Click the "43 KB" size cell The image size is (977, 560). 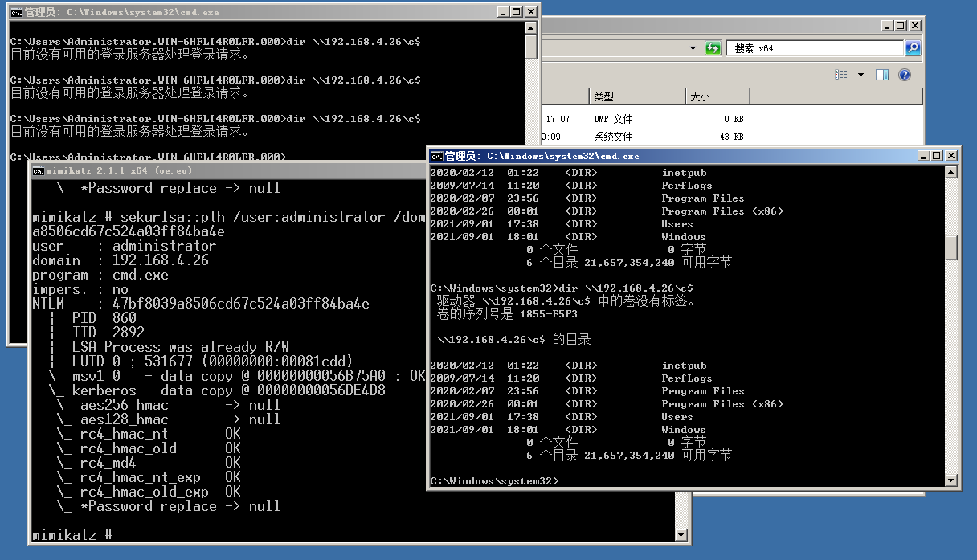pyautogui.click(x=731, y=137)
